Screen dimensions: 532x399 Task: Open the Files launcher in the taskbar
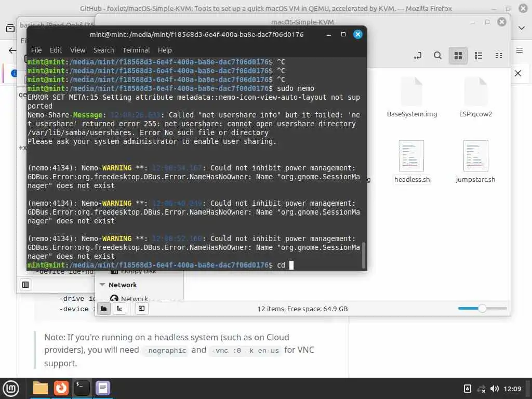coord(41,388)
